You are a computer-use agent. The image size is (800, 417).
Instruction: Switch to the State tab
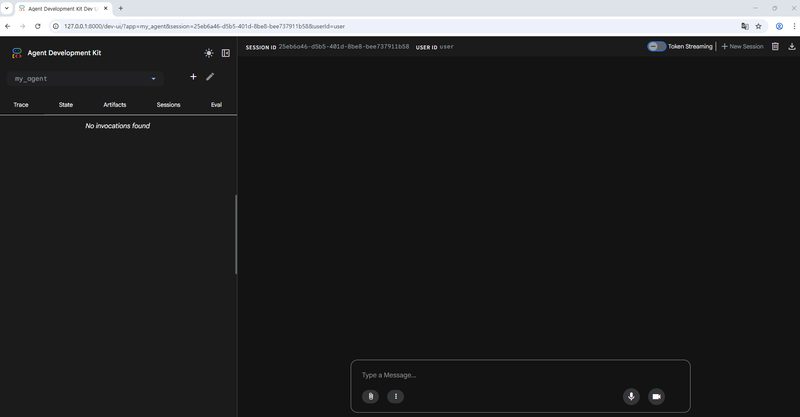coord(66,105)
